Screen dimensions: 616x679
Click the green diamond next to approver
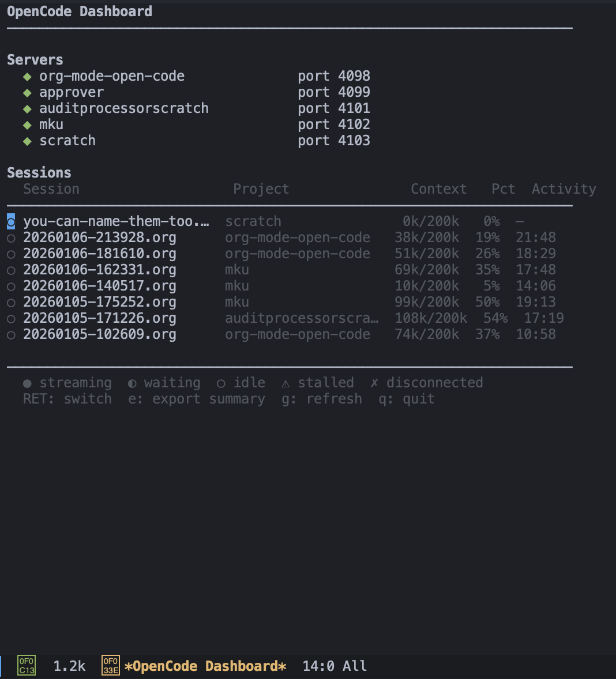coord(27,93)
